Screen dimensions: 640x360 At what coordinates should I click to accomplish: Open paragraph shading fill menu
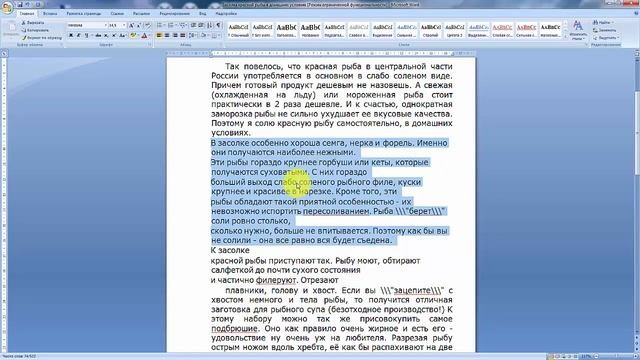pyautogui.click(x=204, y=36)
